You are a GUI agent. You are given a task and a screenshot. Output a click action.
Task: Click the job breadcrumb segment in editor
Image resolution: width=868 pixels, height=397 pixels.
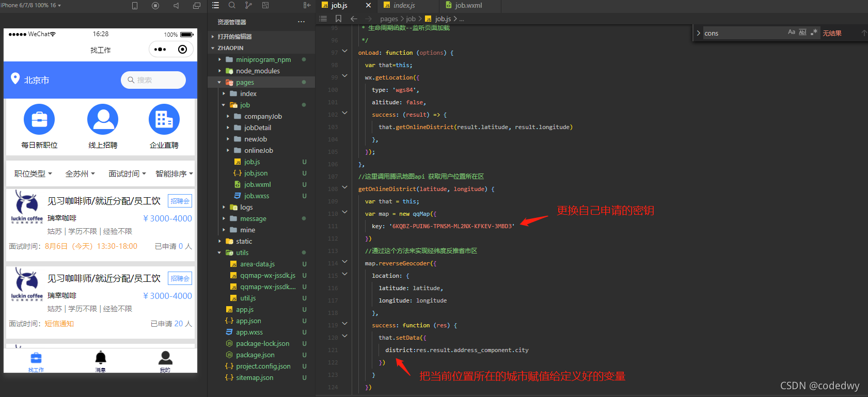[x=411, y=19]
